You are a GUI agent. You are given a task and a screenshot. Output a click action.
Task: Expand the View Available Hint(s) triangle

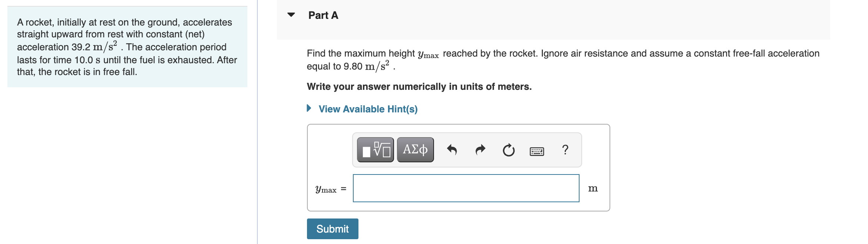[308, 108]
